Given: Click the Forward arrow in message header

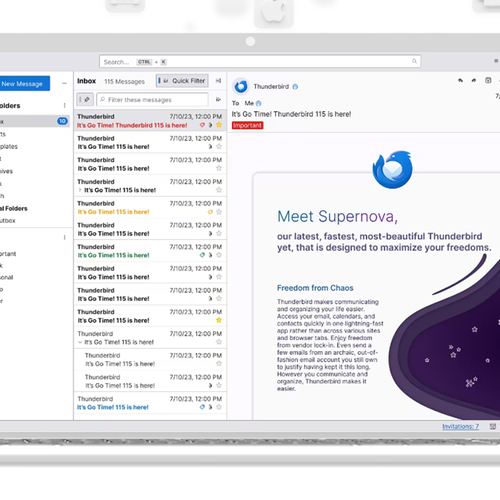Looking at the screenshot, I should 474,80.
